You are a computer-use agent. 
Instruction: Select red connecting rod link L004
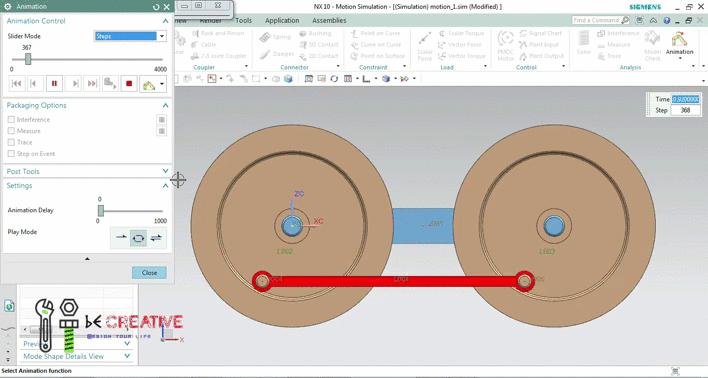pos(393,281)
